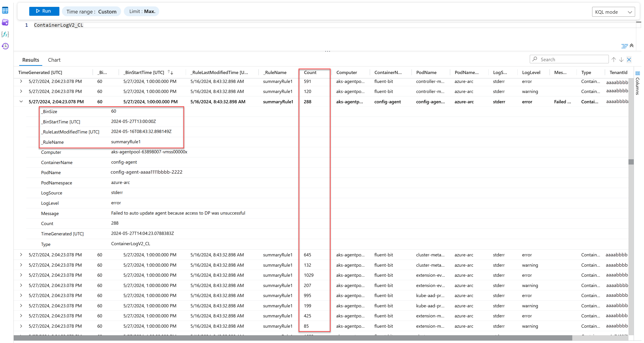Open the Functions fx sidebar icon
644x343 pixels.
click(5, 34)
